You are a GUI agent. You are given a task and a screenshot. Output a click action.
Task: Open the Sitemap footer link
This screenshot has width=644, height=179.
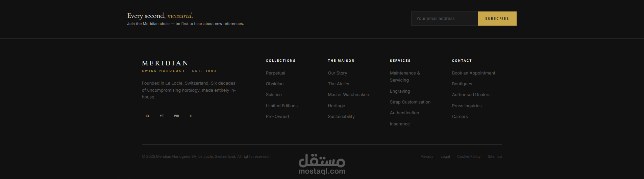(495, 156)
